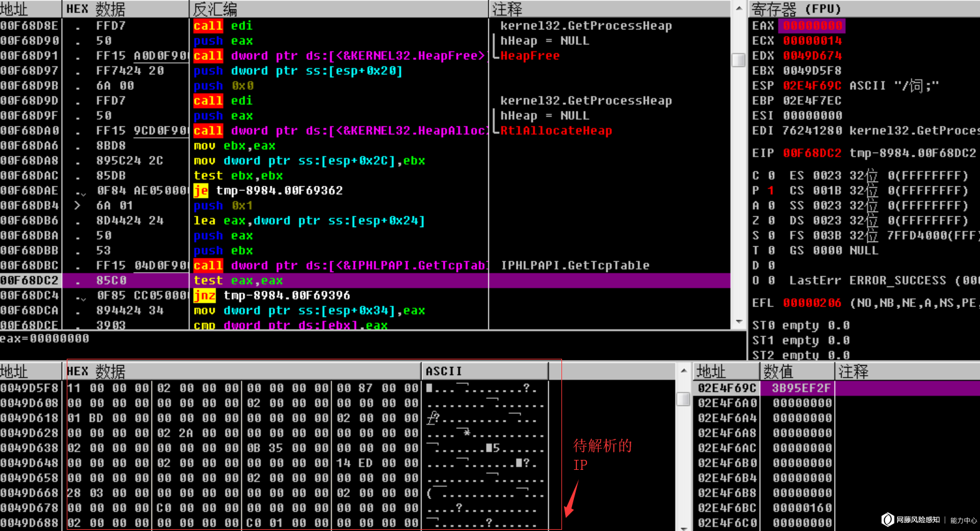This screenshot has width=980, height=531.
Task: Select the EIP register value 00F68DC2
Action: point(812,153)
